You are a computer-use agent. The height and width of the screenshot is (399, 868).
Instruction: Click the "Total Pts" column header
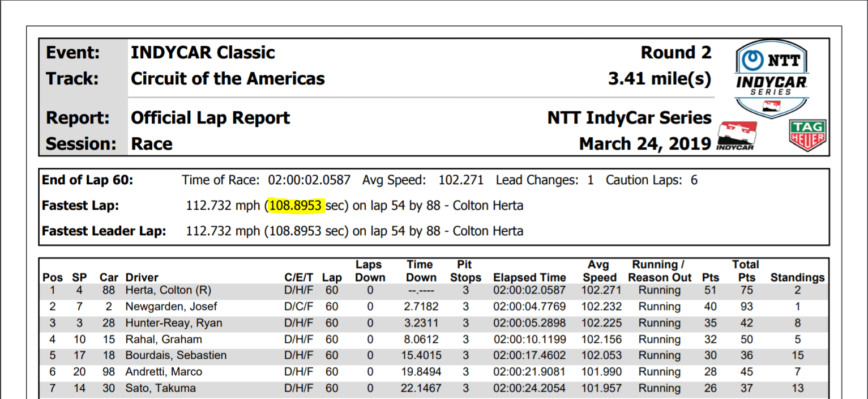[x=745, y=271]
